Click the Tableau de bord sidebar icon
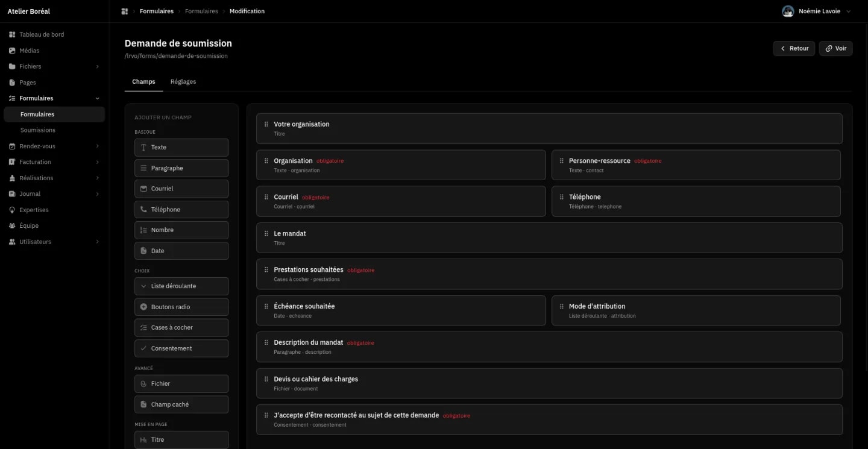This screenshot has width=868, height=449. (12, 34)
